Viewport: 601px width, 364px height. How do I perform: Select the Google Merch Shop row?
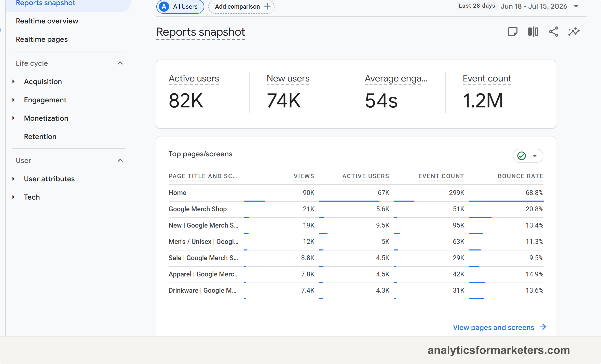pos(356,209)
